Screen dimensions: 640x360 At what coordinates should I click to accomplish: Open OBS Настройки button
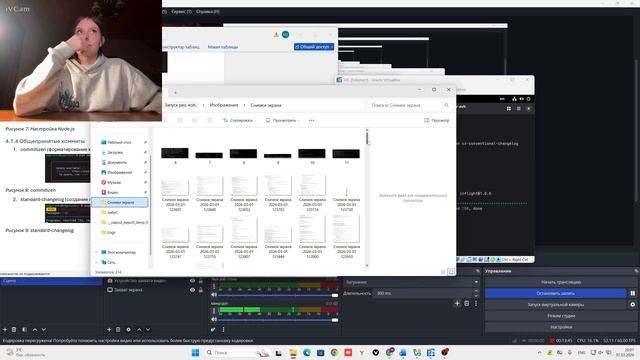561,327
